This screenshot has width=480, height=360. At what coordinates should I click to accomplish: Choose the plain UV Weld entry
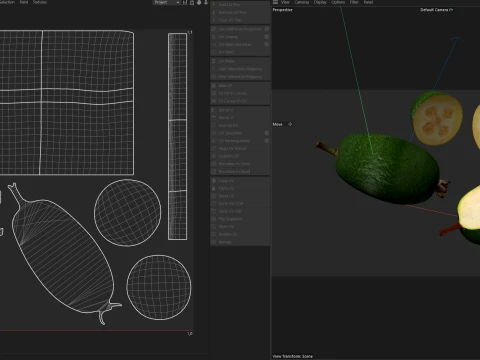[x=240, y=52]
